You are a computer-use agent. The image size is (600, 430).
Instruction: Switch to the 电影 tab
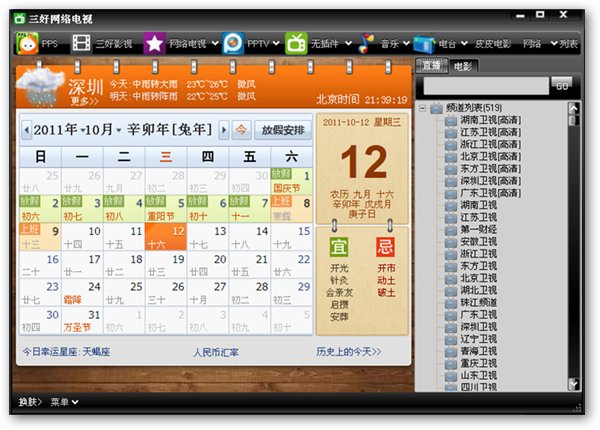click(x=463, y=67)
